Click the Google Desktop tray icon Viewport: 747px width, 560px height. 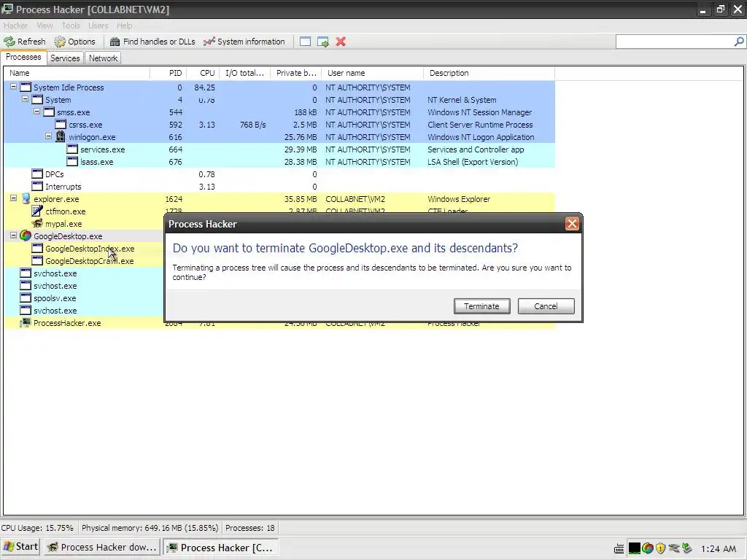tap(648, 548)
